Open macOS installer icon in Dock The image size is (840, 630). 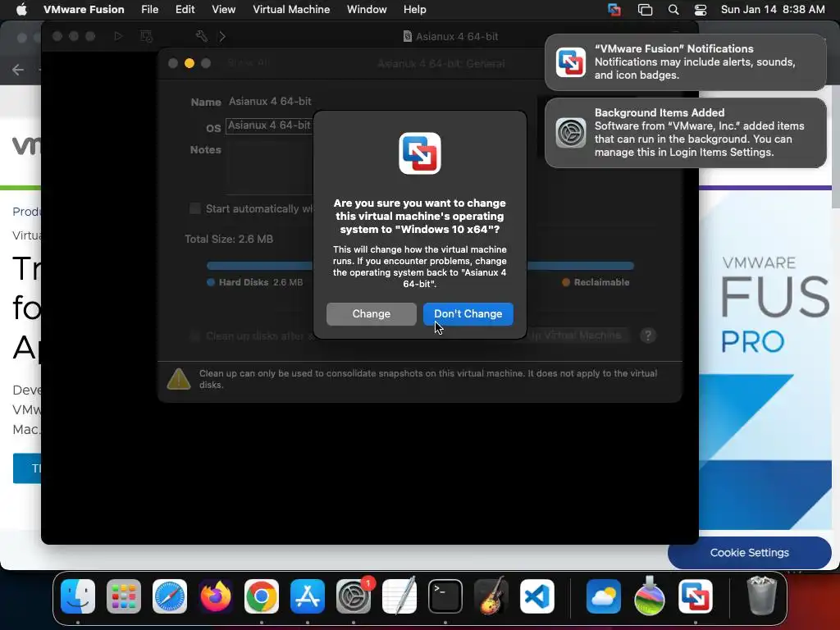[650, 596]
